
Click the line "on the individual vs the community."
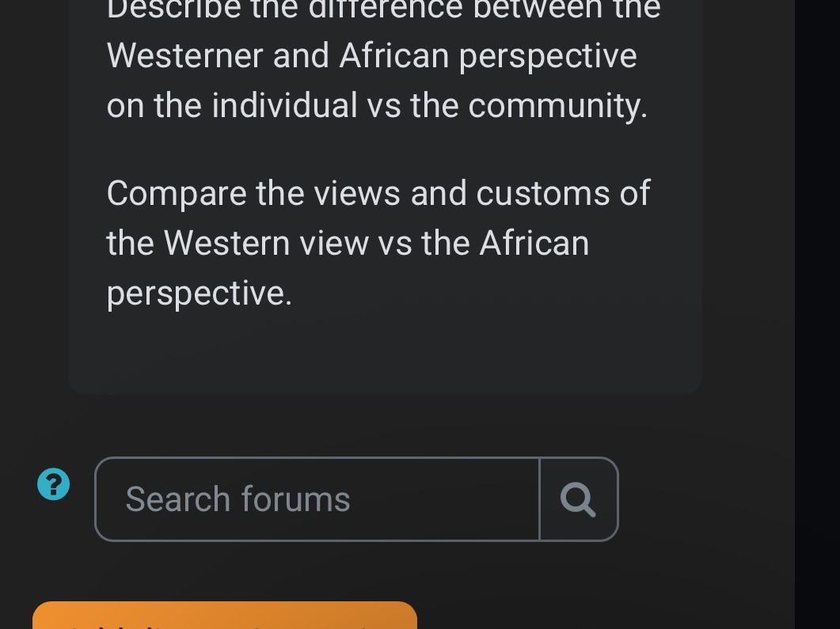click(377, 105)
